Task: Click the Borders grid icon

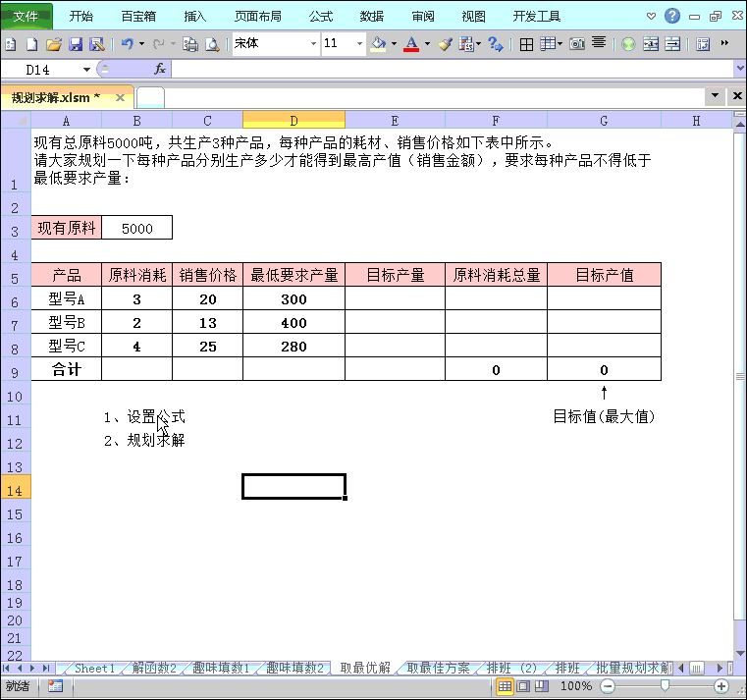Action: [526, 45]
